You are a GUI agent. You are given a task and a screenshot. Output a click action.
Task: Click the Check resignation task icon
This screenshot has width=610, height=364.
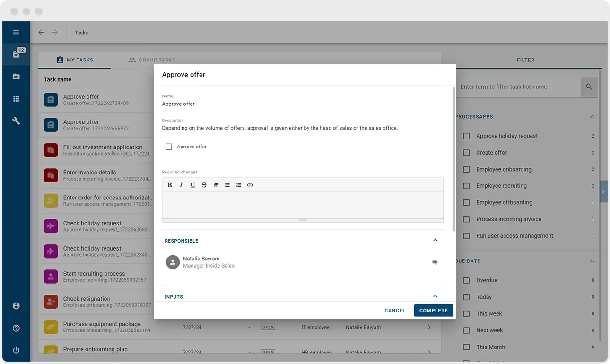[x=51, y=302]
